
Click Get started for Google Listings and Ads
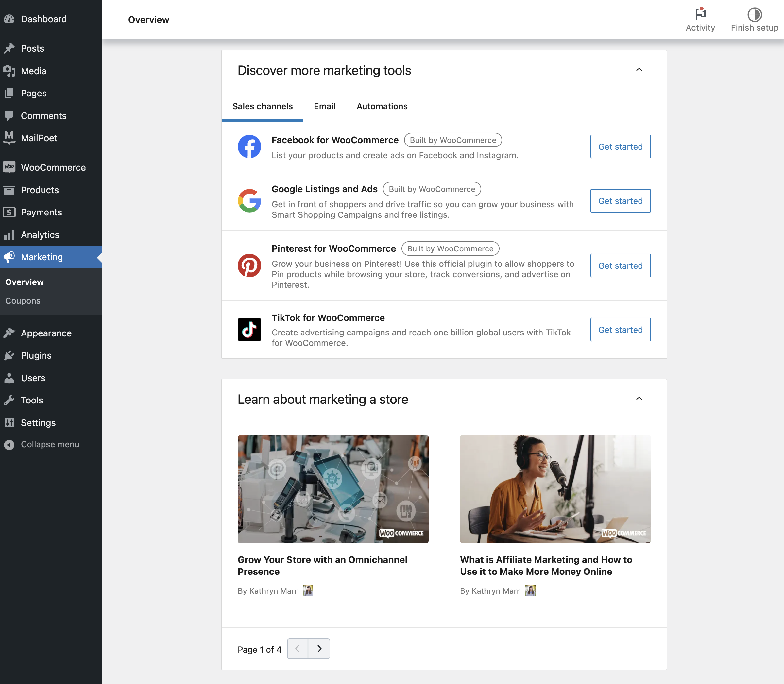(x=620, y=201)
